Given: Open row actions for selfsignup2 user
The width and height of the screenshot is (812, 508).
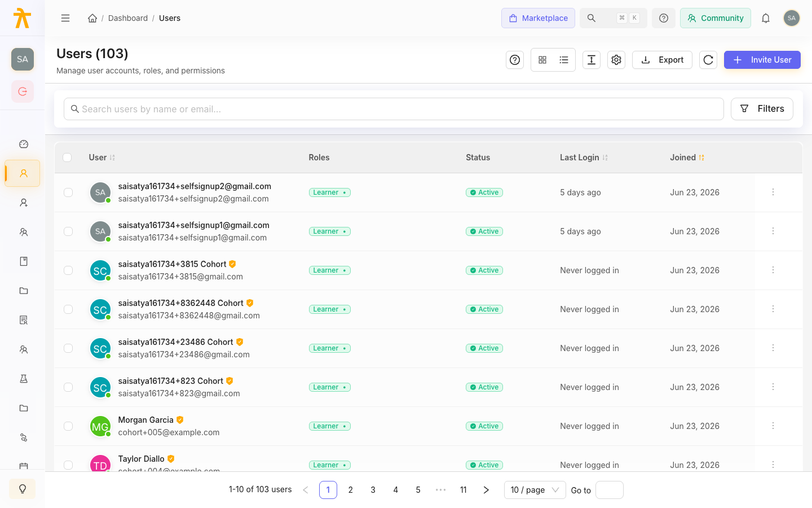Looking at the screenshot, I should [x=773, y=192].
